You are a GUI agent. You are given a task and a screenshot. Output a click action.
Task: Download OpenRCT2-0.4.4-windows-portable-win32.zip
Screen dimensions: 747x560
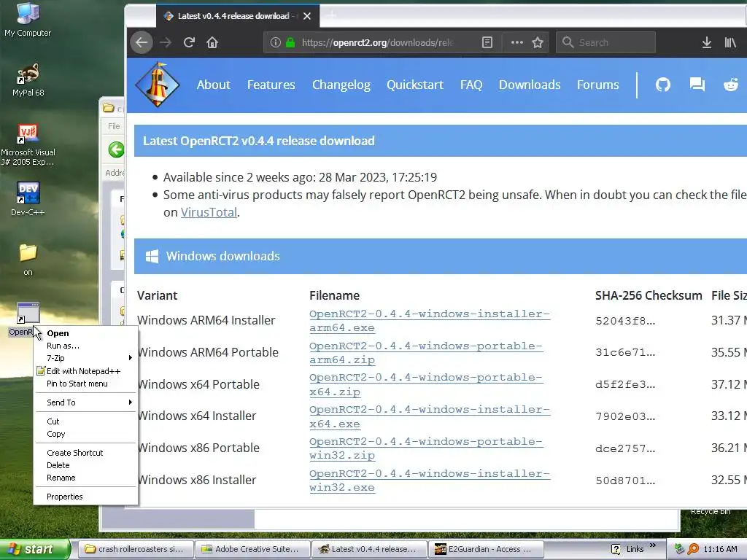click(425, 448)
